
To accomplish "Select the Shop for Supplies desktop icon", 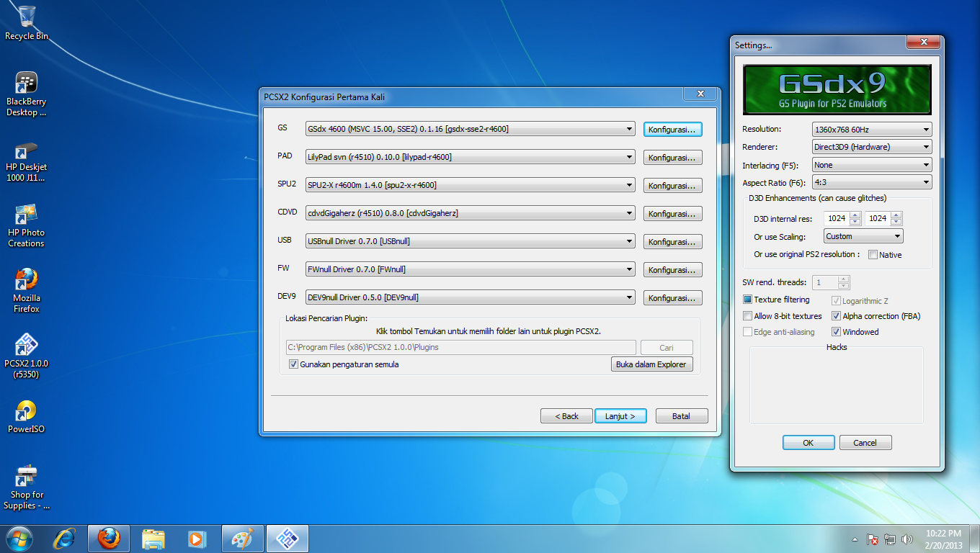I will [x=27, y=488].
